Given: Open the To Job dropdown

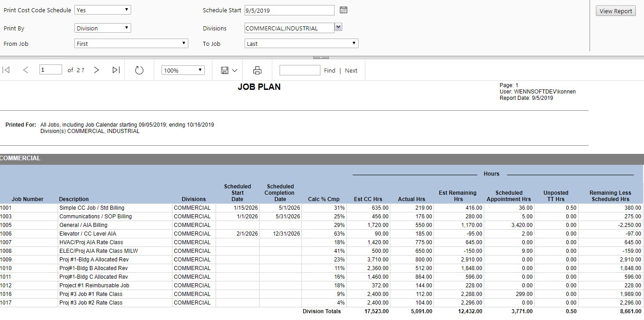Looking at the screenshot, I should [301, 44].
